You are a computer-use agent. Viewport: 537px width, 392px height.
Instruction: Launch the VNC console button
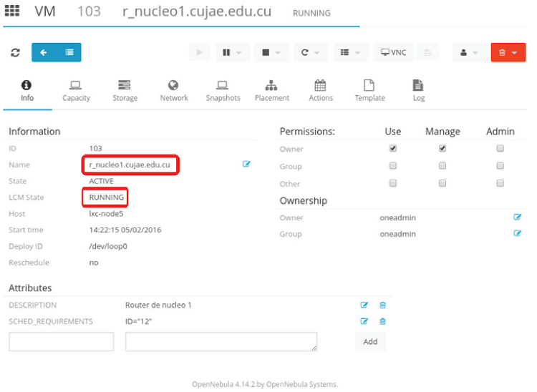[x=393, y=53]
